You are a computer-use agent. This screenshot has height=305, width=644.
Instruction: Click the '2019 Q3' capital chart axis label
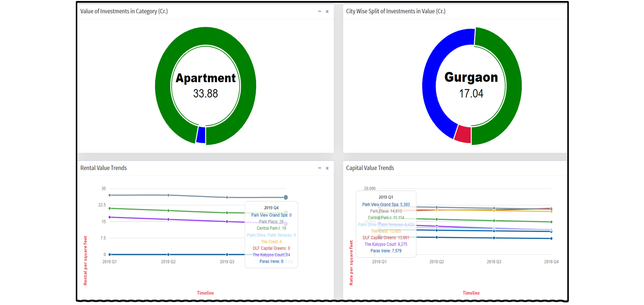pos(494,262)
